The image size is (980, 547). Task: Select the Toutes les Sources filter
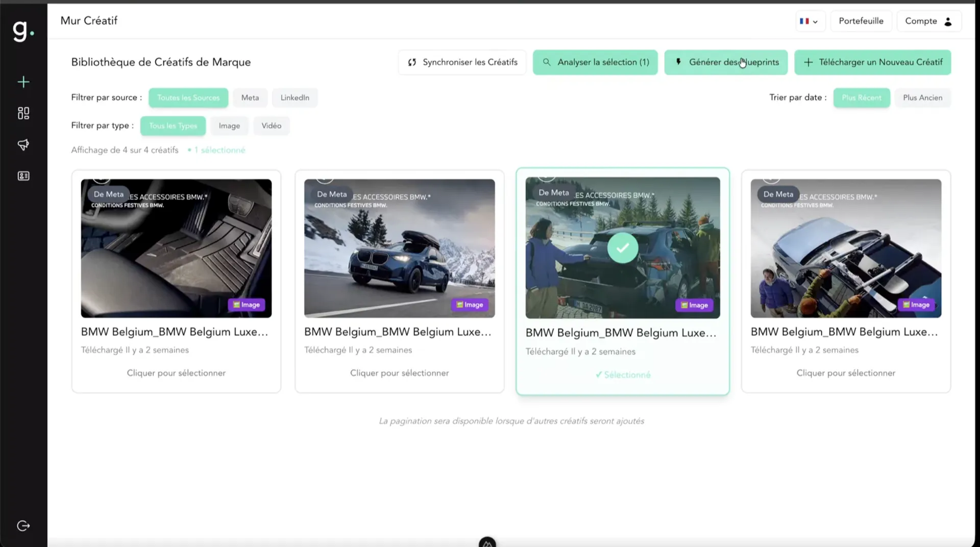click(x=188, y=98)
